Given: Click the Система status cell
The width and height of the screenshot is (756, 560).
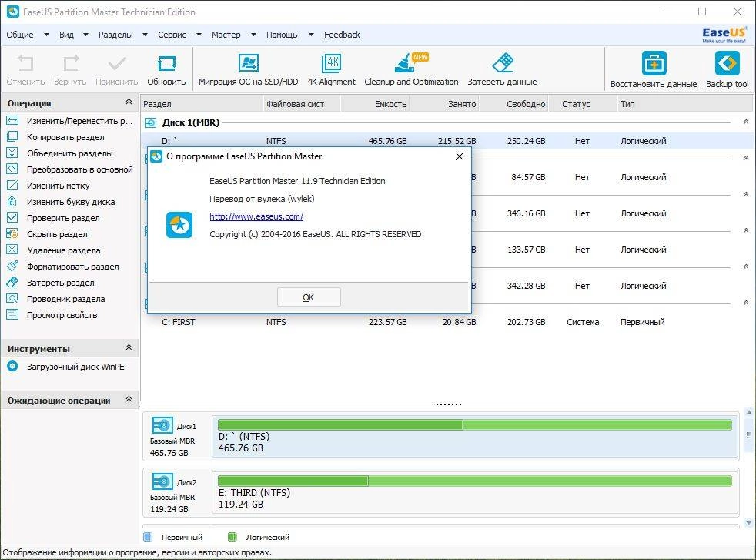Looking at the screenshot, I should point(583,322).
